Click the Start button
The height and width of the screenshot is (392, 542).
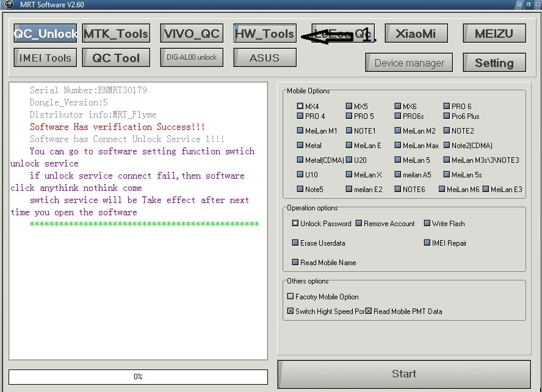point(404,375)
